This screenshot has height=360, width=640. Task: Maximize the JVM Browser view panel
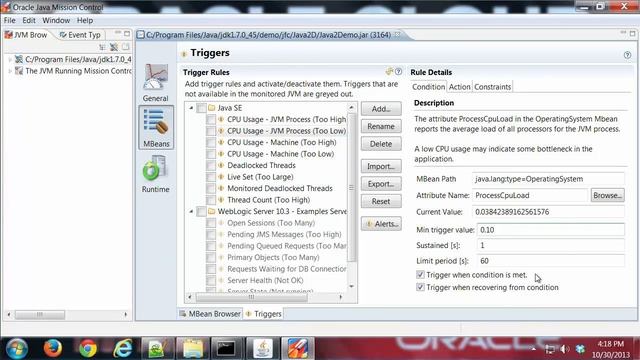pos(127,33)
